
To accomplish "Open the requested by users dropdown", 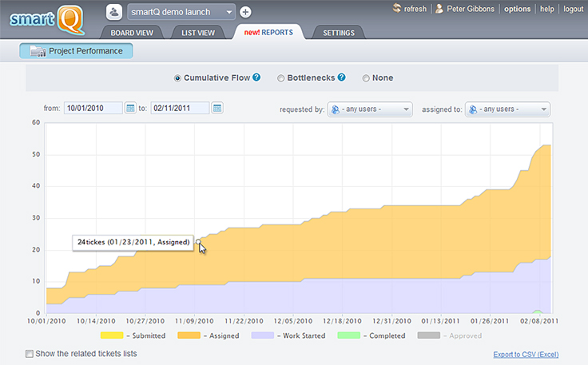I will pos(371,109).
